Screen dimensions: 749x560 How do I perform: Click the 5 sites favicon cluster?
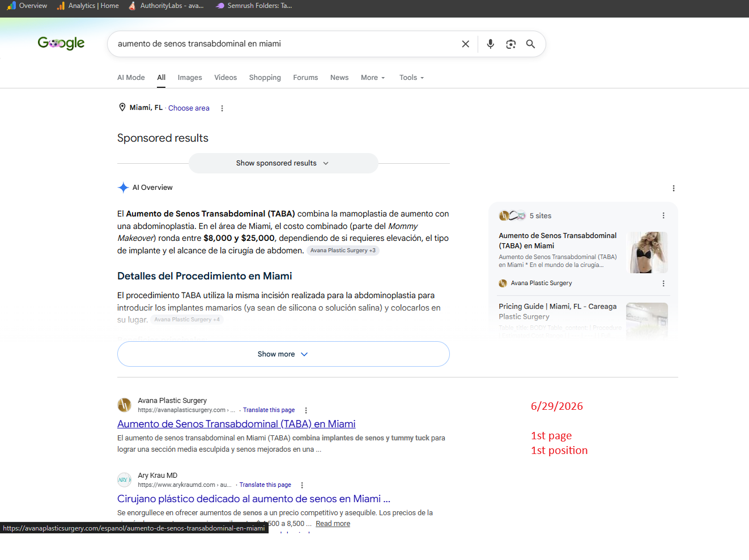(x=512, y=215)
